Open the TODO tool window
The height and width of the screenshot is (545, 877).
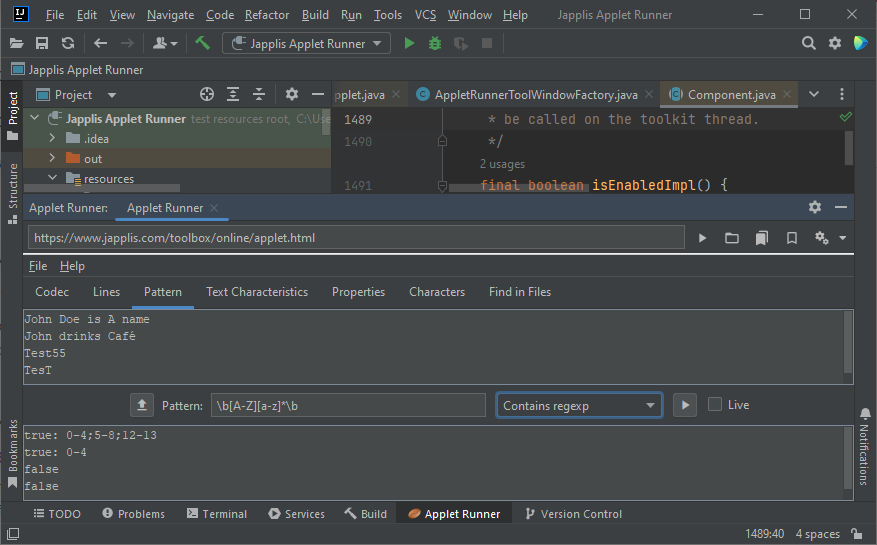tap(57, 514)
